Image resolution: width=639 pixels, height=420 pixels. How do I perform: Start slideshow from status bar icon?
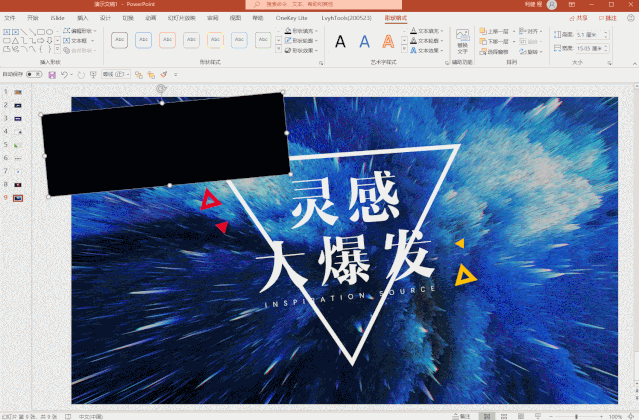pyautogui.click(x=538, y=416)
